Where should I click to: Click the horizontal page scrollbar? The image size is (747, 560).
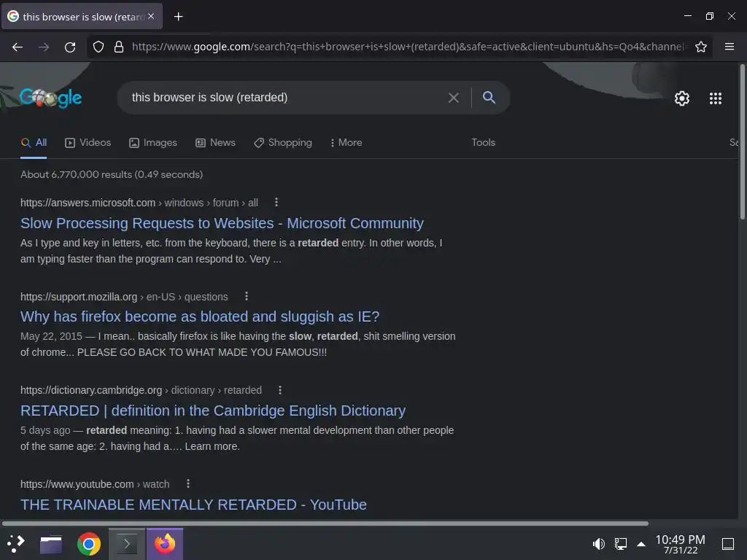coord(325,524)
